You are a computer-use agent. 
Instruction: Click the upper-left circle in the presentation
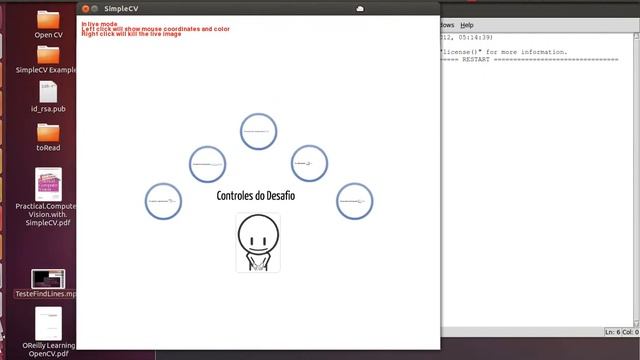point(207,164)
